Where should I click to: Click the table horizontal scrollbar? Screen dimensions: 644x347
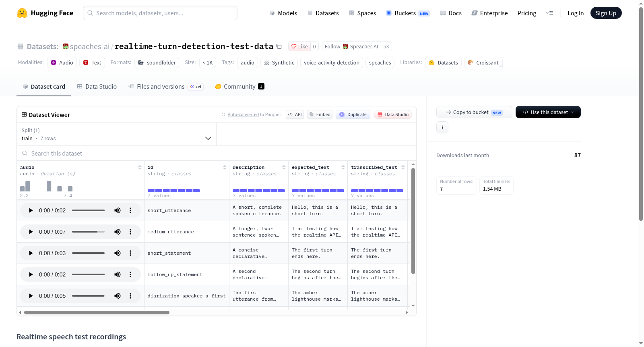click(97, 312)
